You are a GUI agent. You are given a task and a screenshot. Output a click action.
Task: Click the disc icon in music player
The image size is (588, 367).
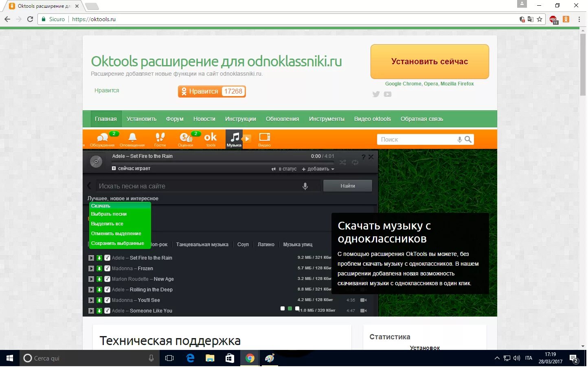point(96,162)
